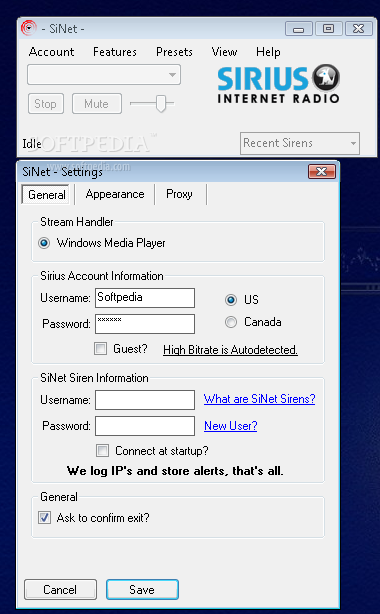Screen dimensions: 380x614
Task: Minimize the SiNet main window
Action: coord(299,29)
